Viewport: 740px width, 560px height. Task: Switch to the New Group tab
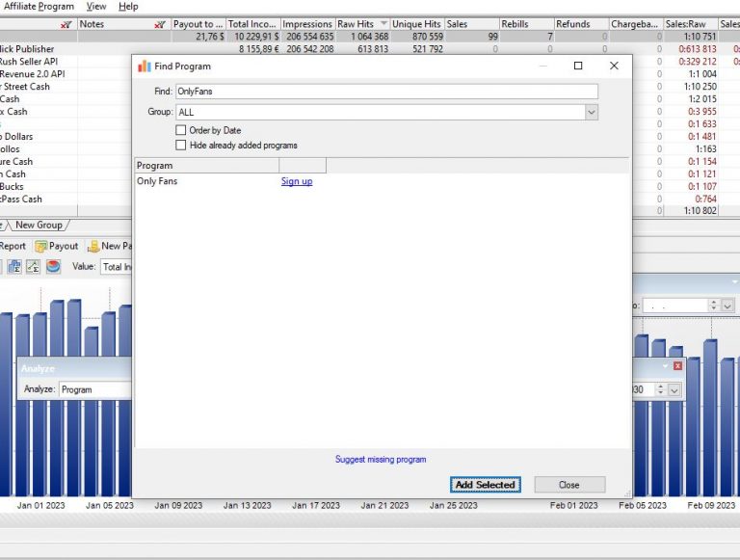pyautogui.click(x=39, y=226)
